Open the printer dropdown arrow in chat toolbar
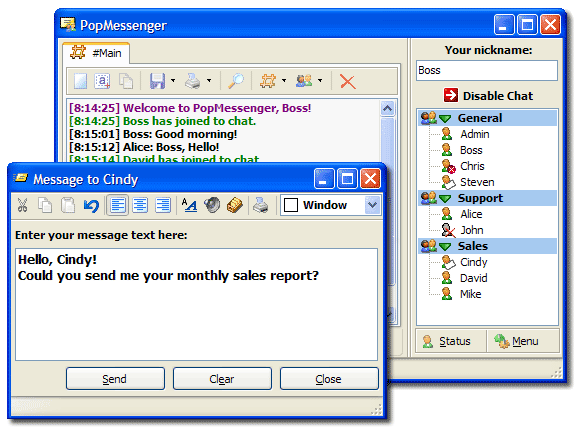Viewport: 578px width, 432px height. point(209,80)
